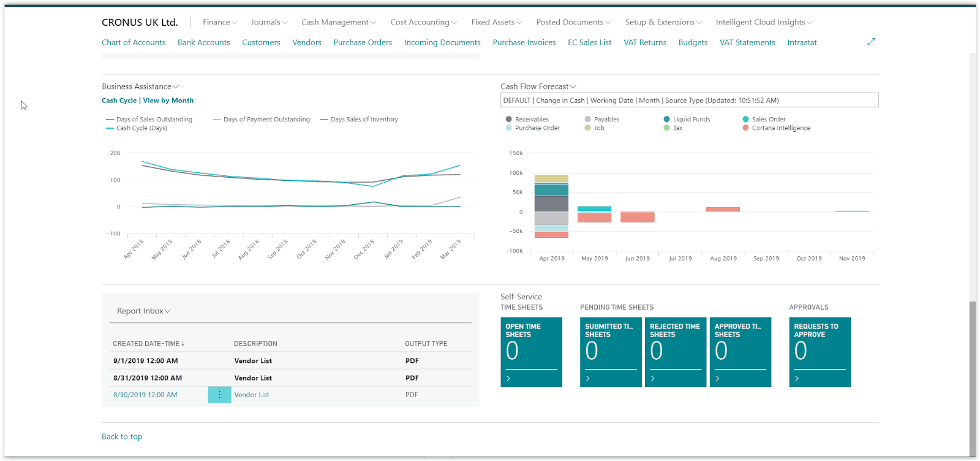The image size is (980, 461).
Task: Toggle Days of Payment Outstanding legend line
Action: (x=262, y=120)
